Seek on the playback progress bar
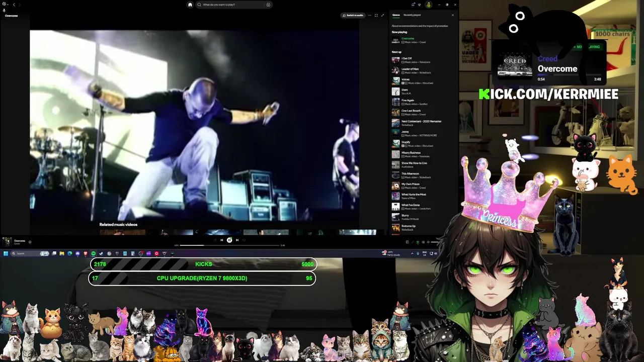This screenshot has height=362, width=644. tap(229, 245)
